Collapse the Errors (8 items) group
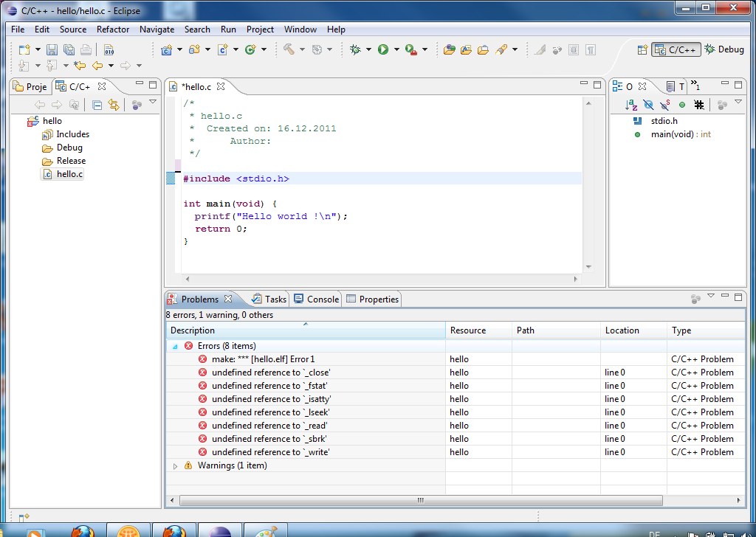Screen dimensions: 756x537 point(175,346)
